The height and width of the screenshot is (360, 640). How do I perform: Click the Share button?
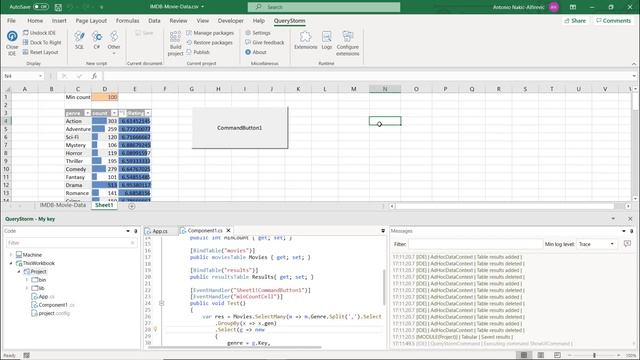(x=575, y=20)
